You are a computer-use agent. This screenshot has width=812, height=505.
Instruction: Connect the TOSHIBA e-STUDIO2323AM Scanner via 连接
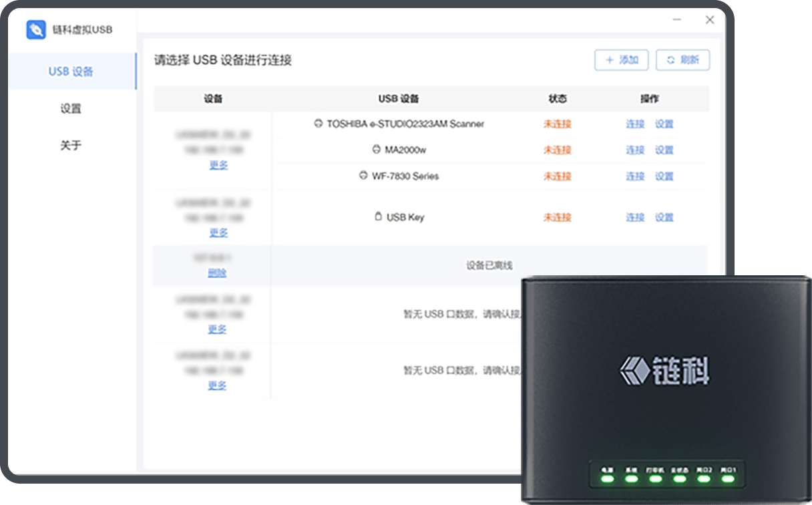(635, 124)
